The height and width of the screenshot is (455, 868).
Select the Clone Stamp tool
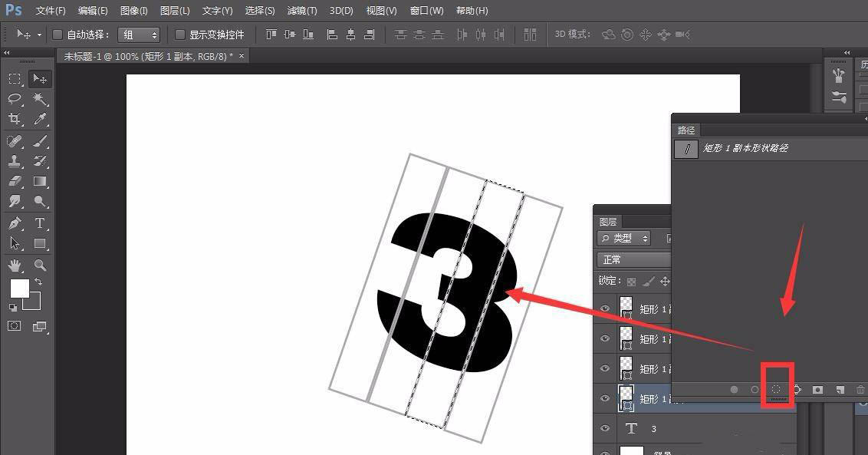click(x=15, y=160)
